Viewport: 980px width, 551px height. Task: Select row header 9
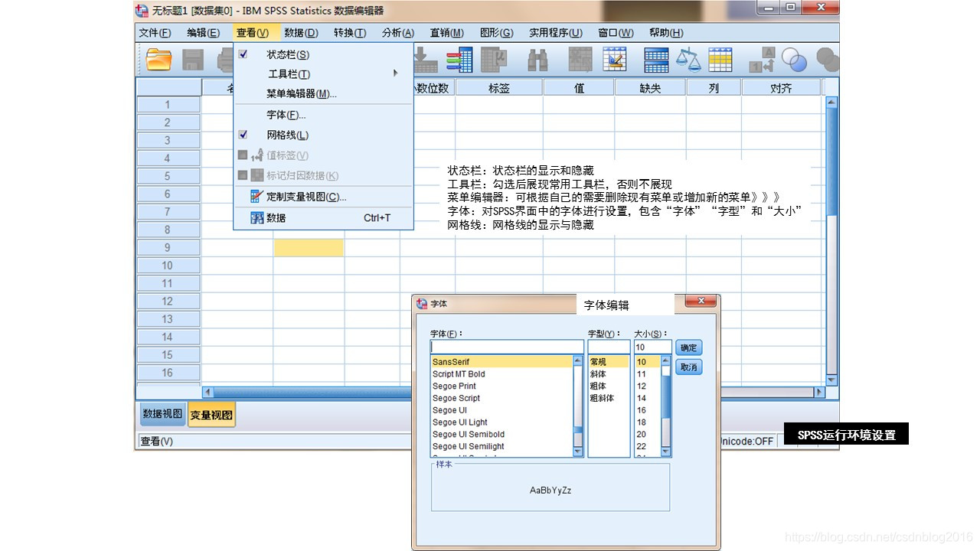click(x=168, y=248)
